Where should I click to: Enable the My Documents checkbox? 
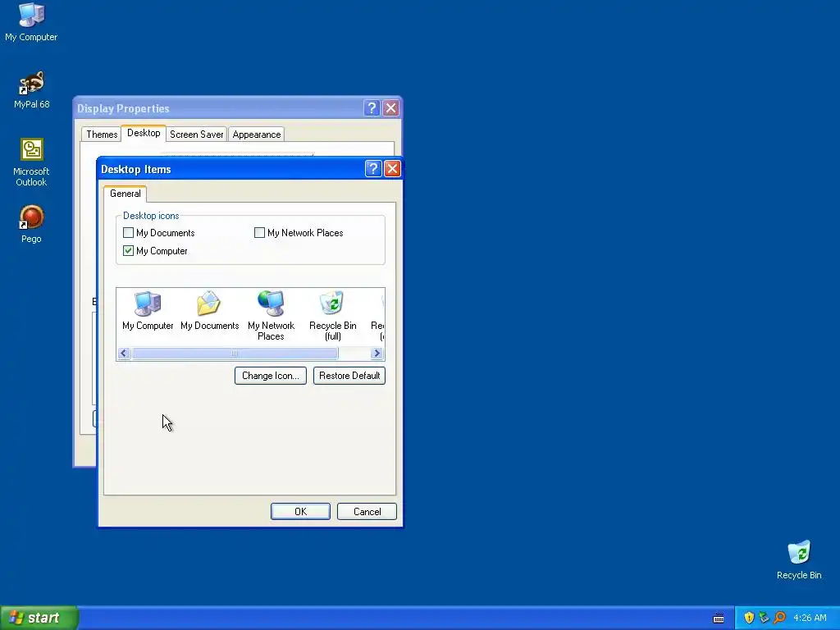[128, 232]
